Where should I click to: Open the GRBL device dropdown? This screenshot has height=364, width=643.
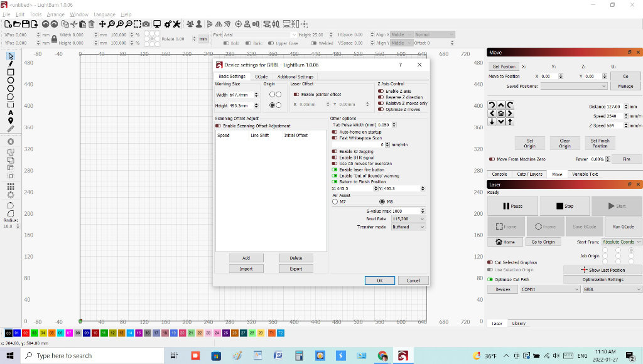click(x=612, y=289)
